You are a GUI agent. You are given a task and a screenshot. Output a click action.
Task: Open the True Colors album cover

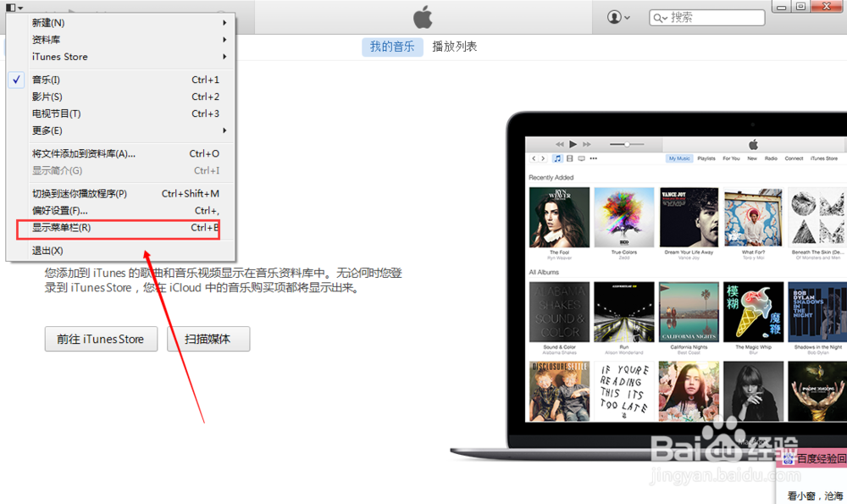624,218
